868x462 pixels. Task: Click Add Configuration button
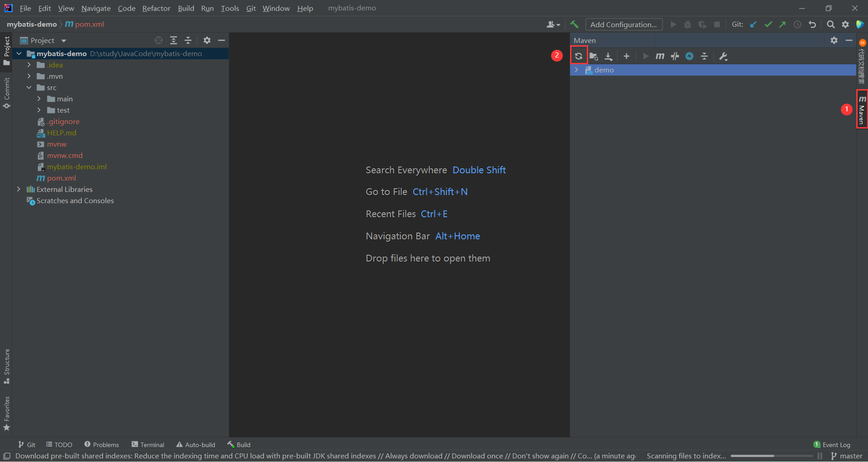pyautogui.click(x=624, y=24)
